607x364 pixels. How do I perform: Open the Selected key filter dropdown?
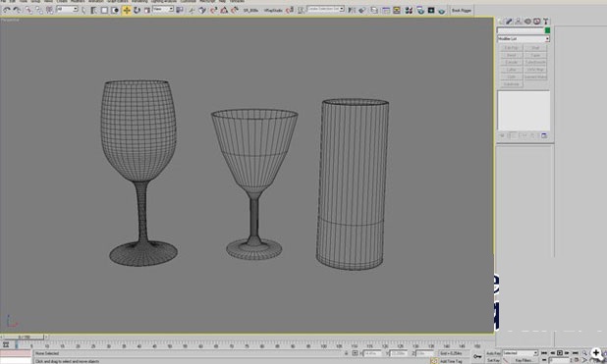click(521, 353)
